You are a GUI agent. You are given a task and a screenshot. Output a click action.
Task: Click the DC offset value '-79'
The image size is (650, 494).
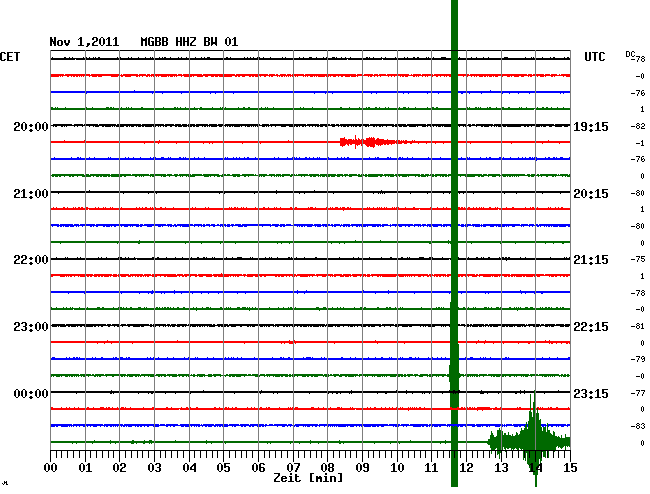point(638,359)
